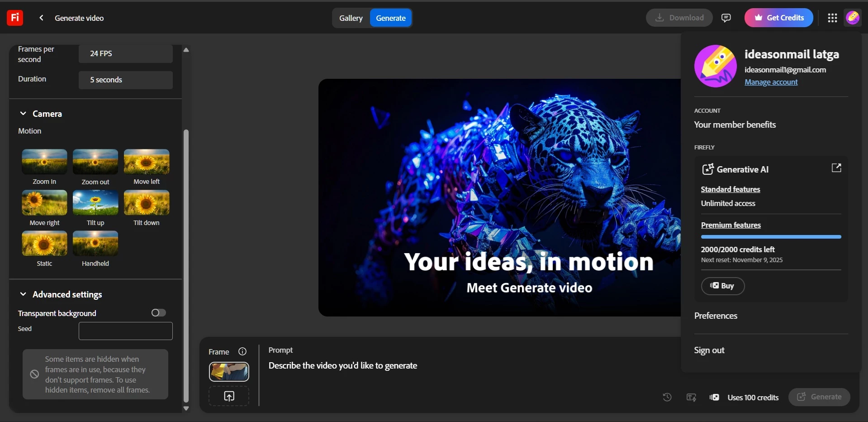Screen dimensions: 868x422
Task: Collapse the Advanced settings section
Action: [23, 294]
